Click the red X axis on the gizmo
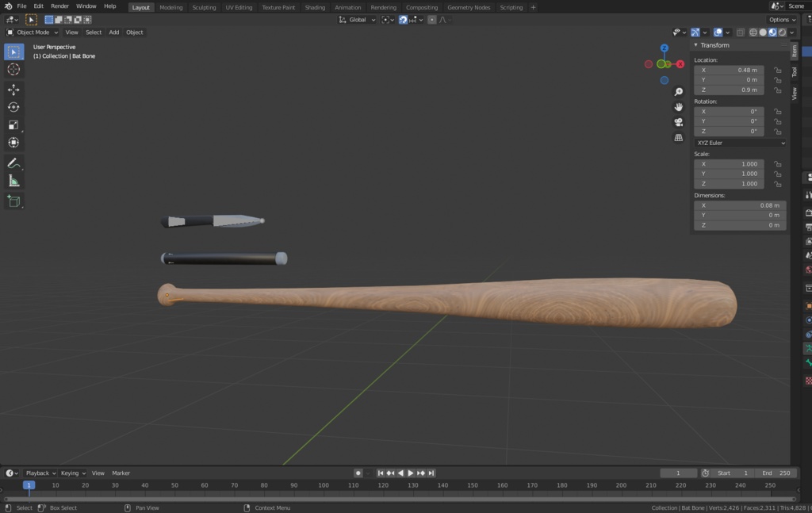Screen dimensions: 812x513 point(680,64)
